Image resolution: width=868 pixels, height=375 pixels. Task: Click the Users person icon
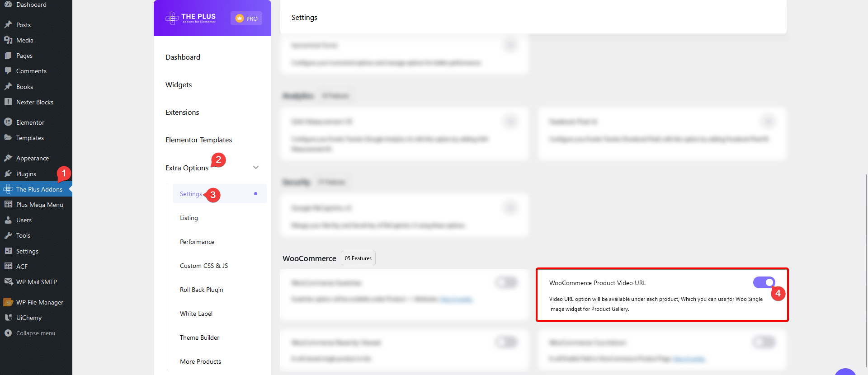point(8,220)
